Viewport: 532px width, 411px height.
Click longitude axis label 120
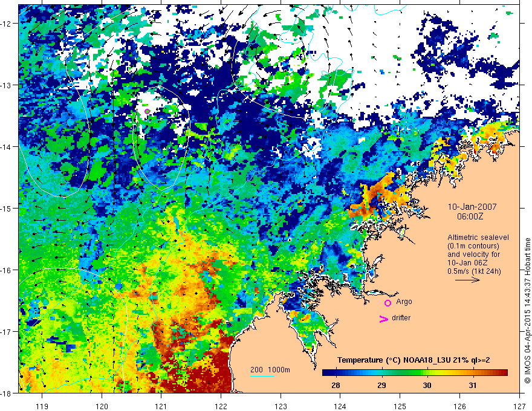102,406
